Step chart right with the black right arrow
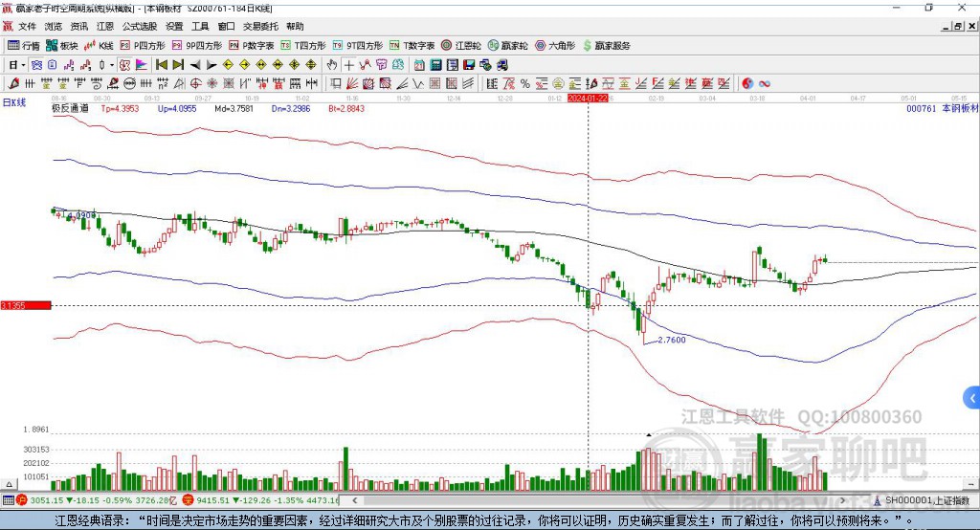 [x=212, y=65]
